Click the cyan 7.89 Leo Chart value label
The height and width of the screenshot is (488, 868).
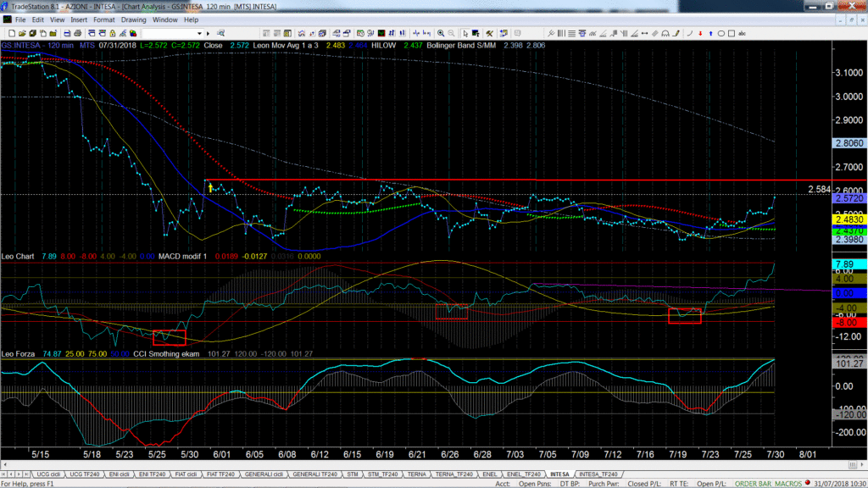point(849,264)
